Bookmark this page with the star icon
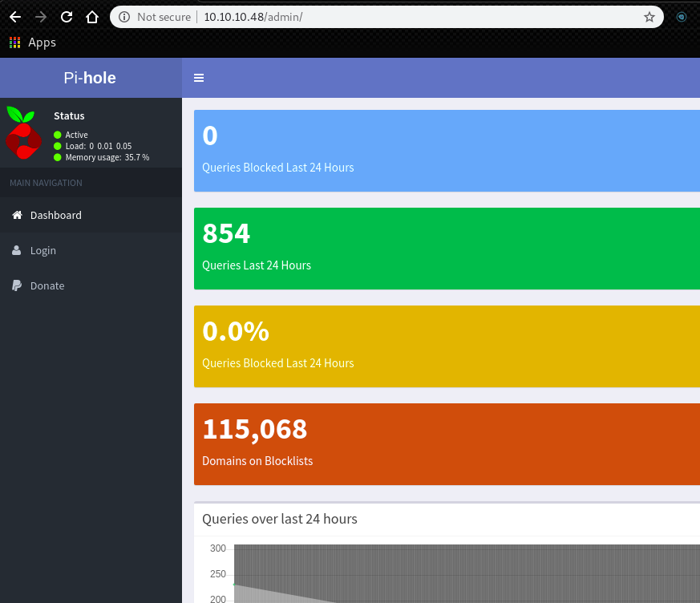 pos(649,17)
